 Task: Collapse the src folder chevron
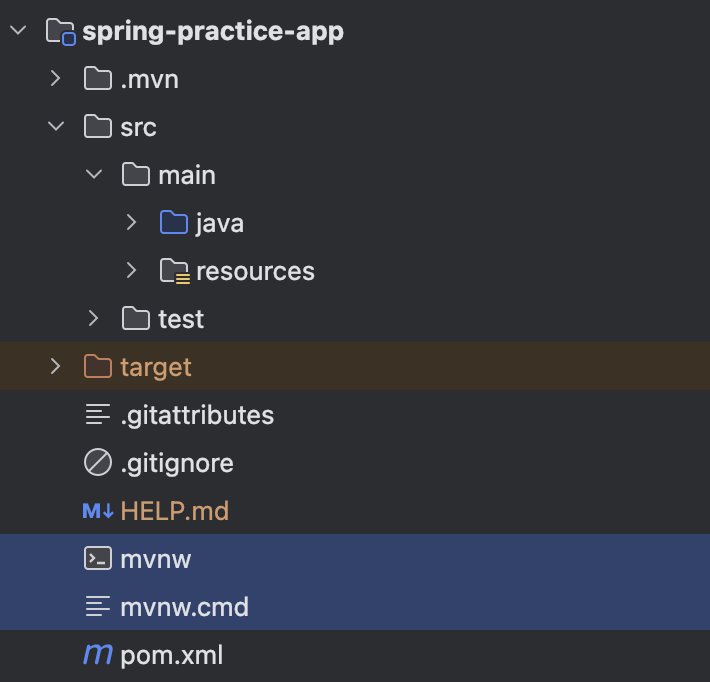click(x=56, y=127)
